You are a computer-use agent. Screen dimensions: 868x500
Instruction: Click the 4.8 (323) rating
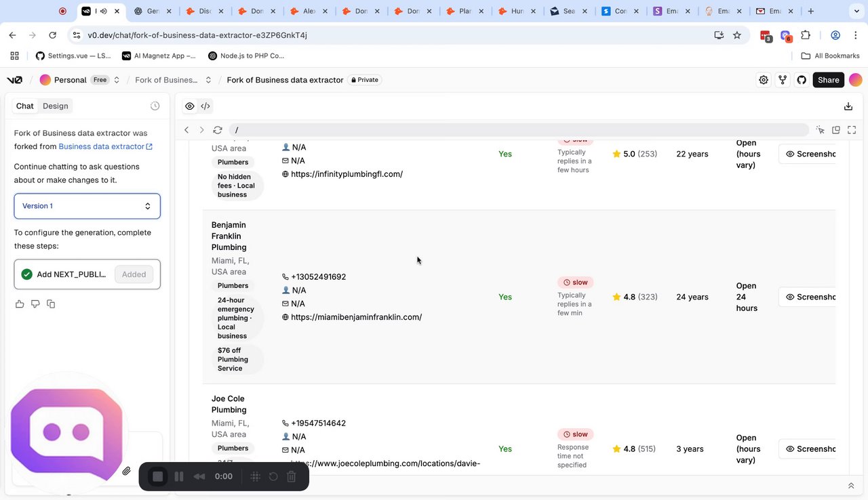point(635,297)
